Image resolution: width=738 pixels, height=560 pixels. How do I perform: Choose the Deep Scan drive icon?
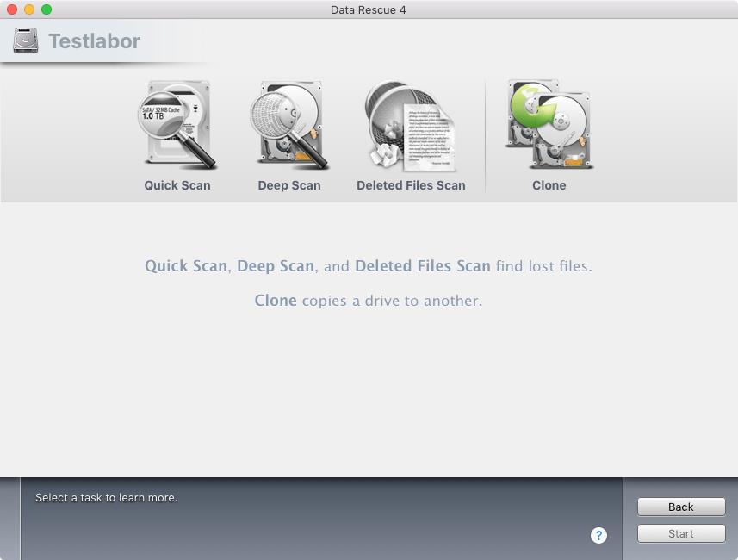[x=289, y=125]
